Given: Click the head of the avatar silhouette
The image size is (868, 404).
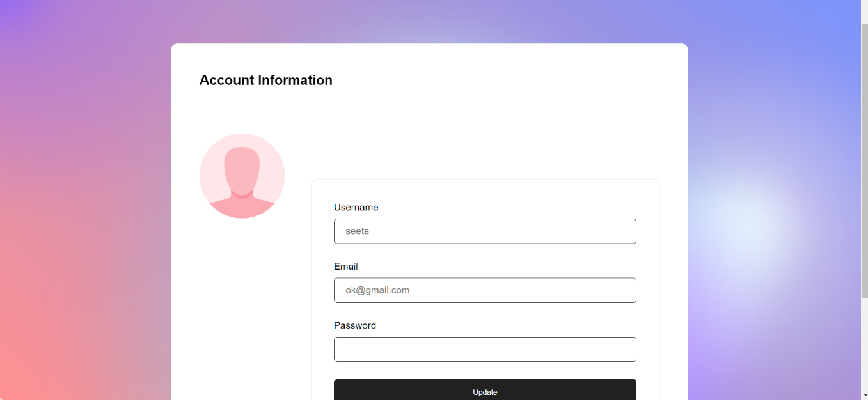Looking at the screenshot, I should pyautogui.click(x=242, y=167).
